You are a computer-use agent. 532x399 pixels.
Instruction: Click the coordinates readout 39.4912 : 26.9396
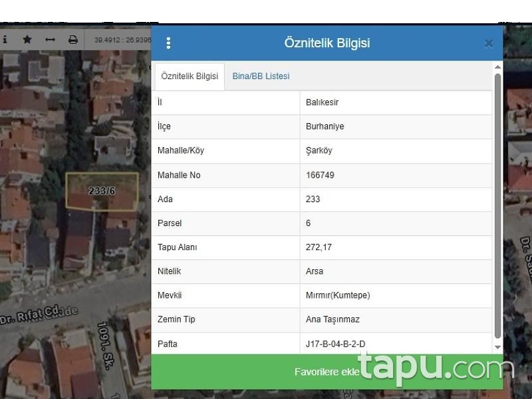point(122,40)
